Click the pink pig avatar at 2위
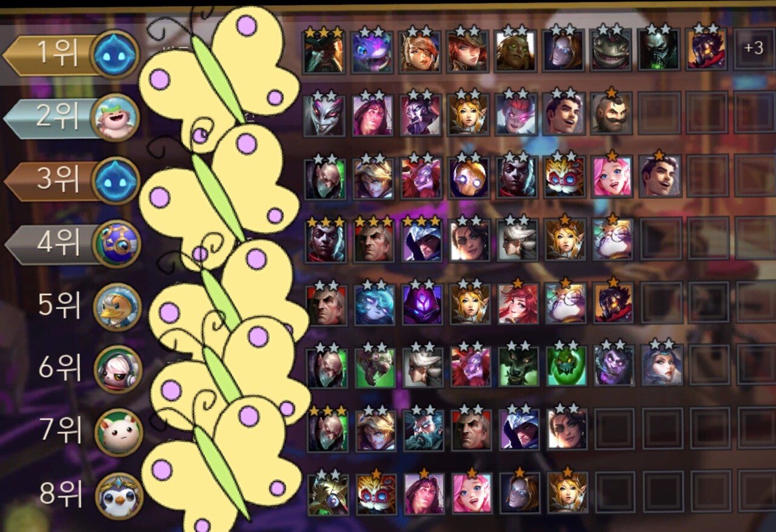Screen dimensions: 776x532 [115, 118]
